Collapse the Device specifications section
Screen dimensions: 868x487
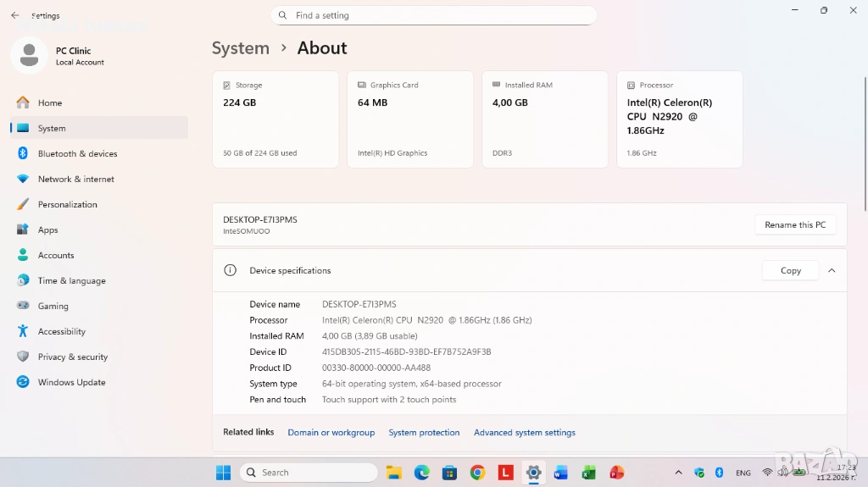tap(832, 270)
